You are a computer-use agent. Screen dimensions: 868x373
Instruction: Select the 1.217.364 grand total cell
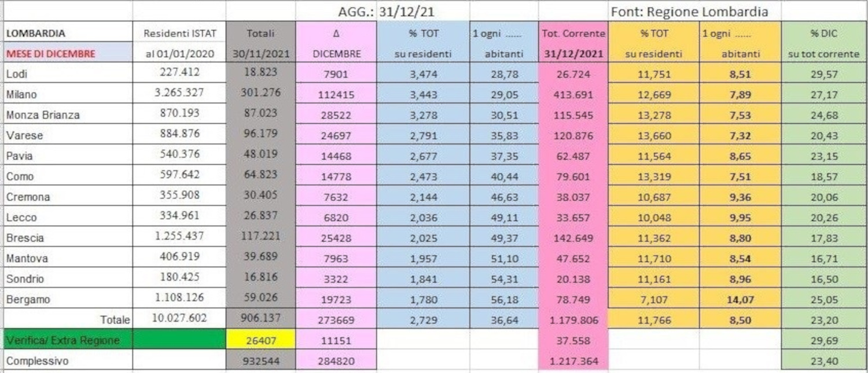pyautogui.click(x=572, y=361)
